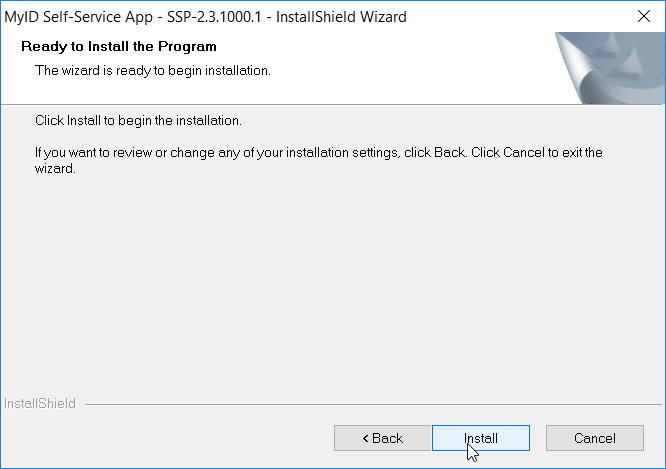Close the installer window with X
Image resolution: width=666 pixels, height=469 pixels.
pos(644,17)
